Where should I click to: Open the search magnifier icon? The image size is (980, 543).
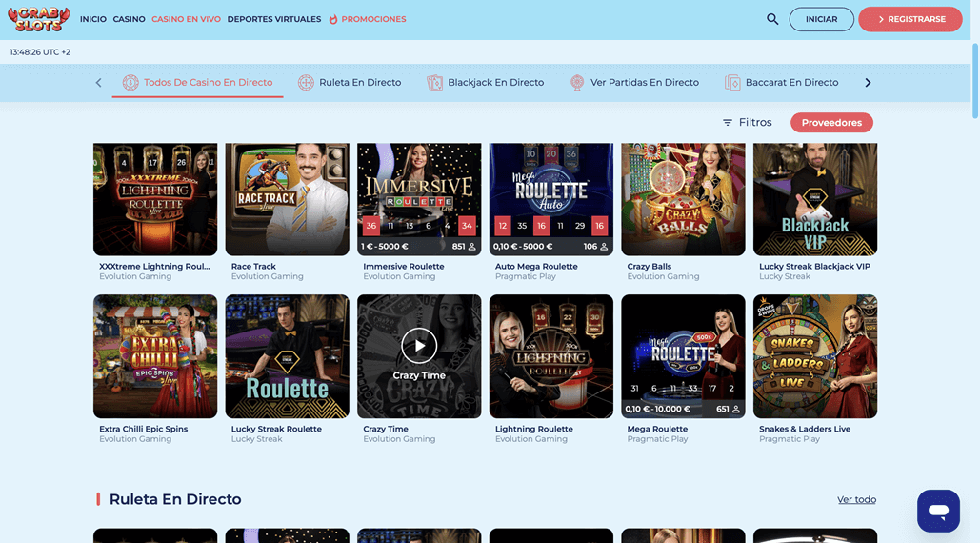[x=772, y=19]
